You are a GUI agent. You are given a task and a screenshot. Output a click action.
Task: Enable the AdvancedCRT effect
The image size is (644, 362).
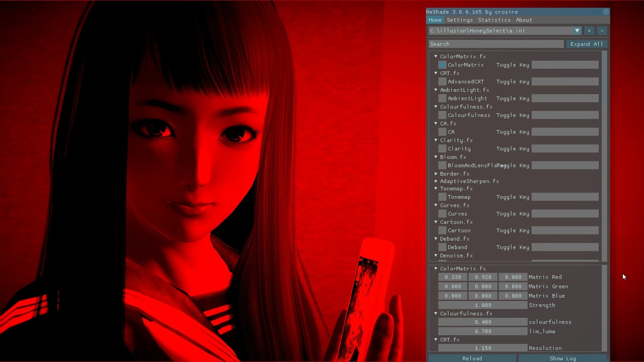coord(442,81)
